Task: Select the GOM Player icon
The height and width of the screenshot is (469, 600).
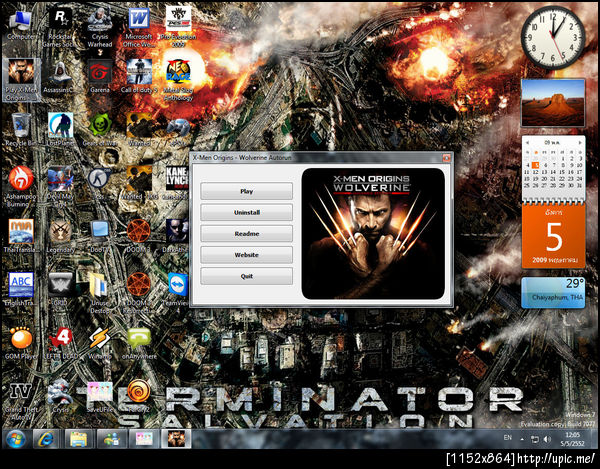Action: click(21, 343)
